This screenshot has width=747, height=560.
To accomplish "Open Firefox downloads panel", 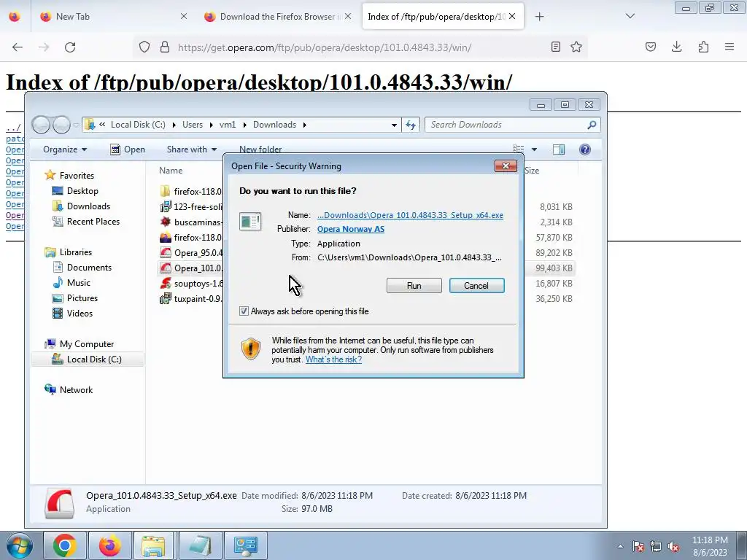I will coord(676,47).
